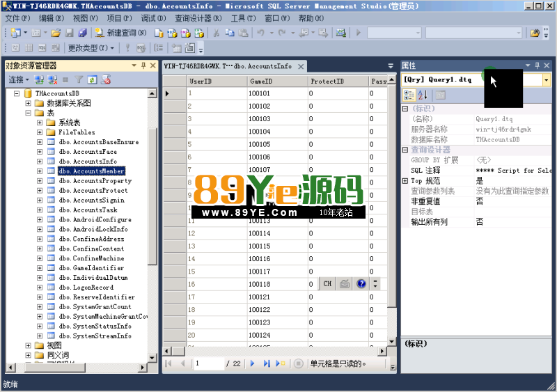Click the current record number field
557x392 pixels.
[209, 363]
